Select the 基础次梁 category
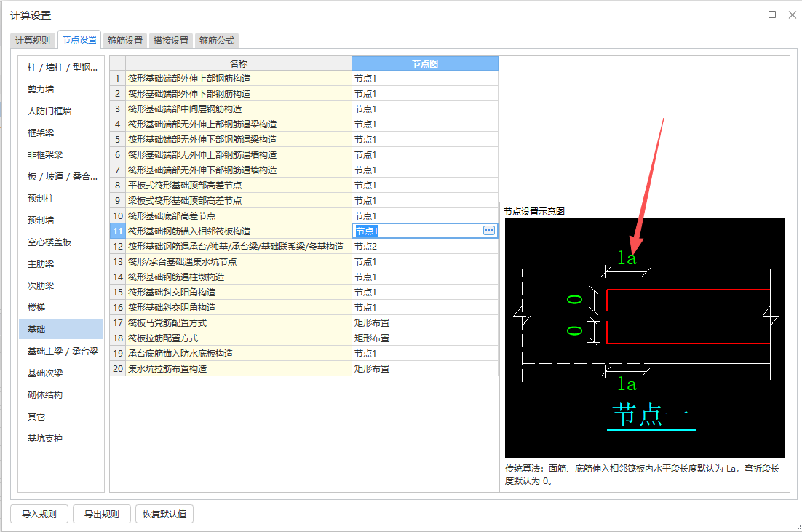This screenshot has height=532, width=802. (x=61, y=373)
